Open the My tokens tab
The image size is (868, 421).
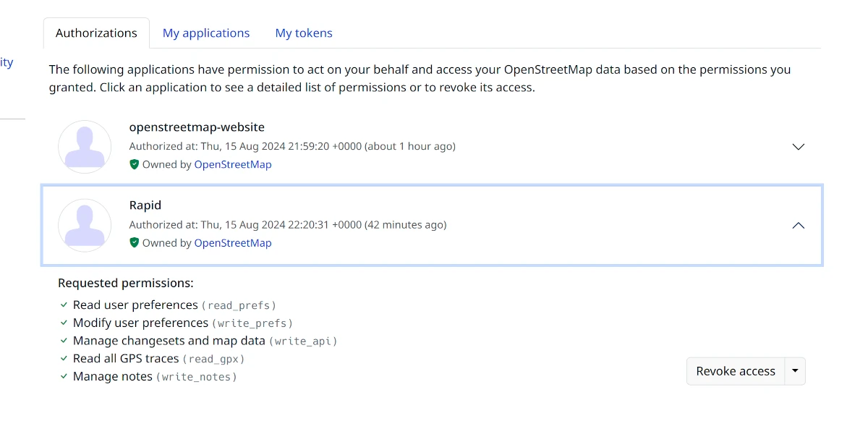point(304,33)
